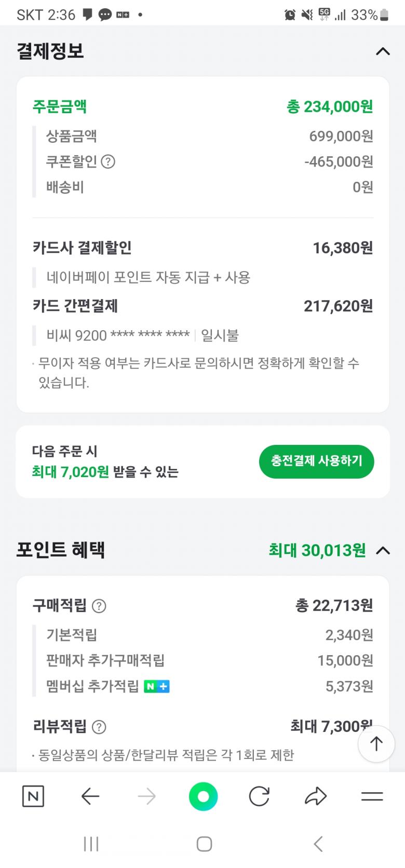Tap the 리뷰적립 help question icon
The width and height of the screenshot is (405, 868).
pos(99,727)
